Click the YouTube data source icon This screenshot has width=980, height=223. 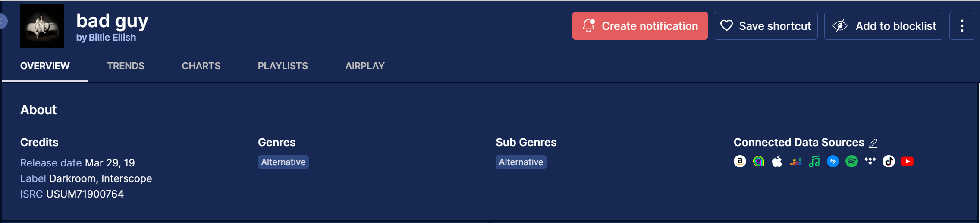pos(907,161)
